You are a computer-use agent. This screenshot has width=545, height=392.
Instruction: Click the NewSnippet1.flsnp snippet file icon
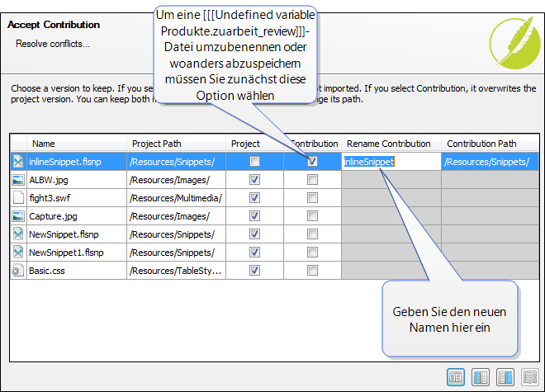click(x=18, y=252)
